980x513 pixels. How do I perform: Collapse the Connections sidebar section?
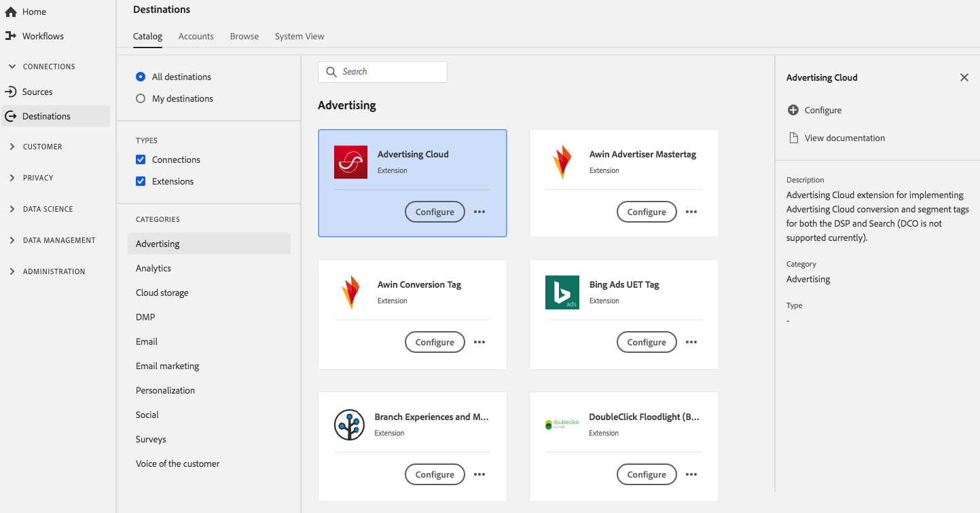coord(12,66)
